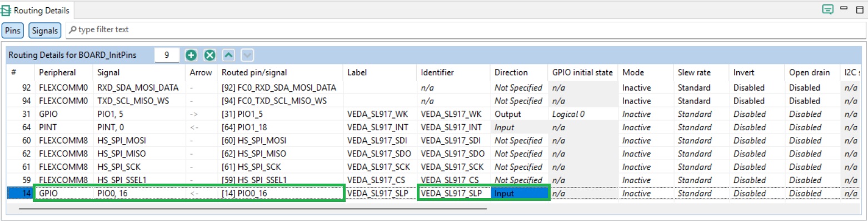Click the greyed-out move-row-down arrow icon
The image size is (868, 222).
point(247,55)
